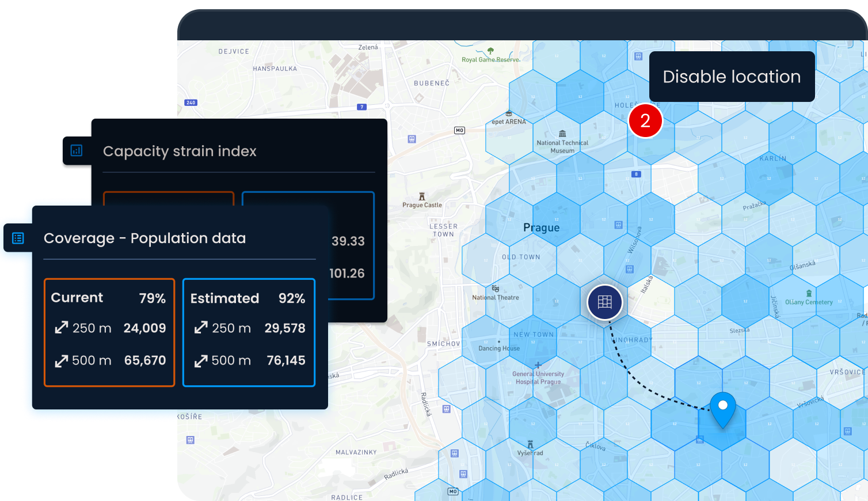
Task: Click the epet ARENA venue icon
Action: 509,113
